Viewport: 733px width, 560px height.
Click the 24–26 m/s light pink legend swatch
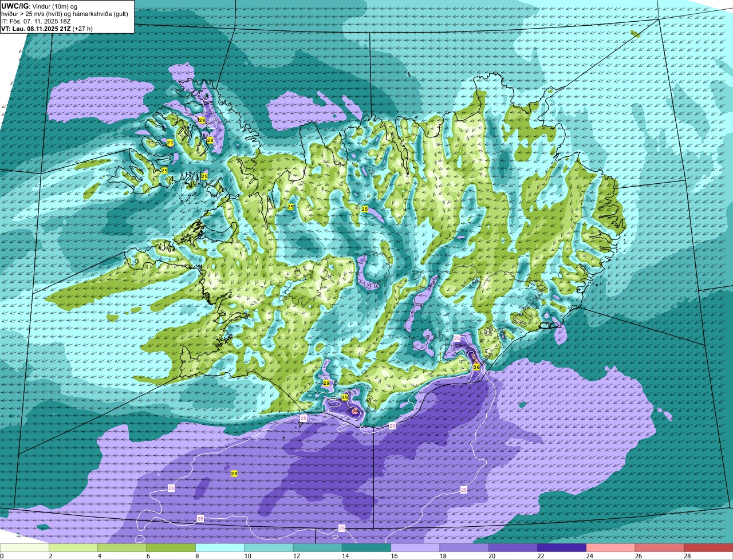(610, 548)
